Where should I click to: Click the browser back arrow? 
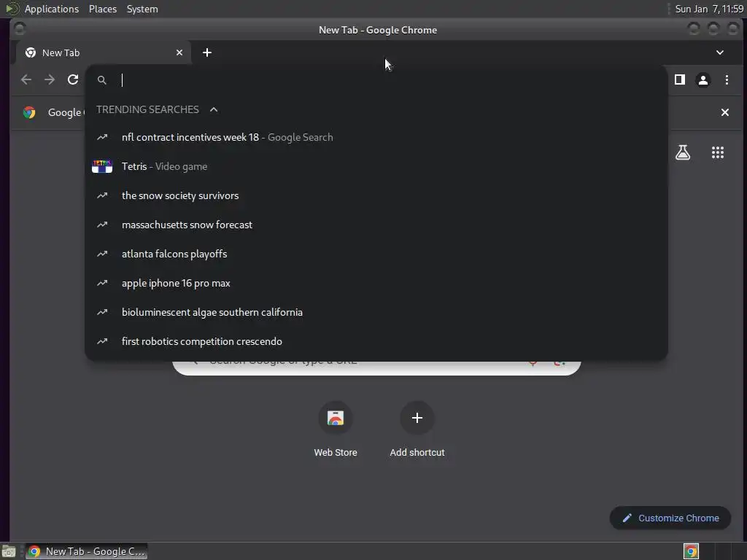tap(26, 79)
